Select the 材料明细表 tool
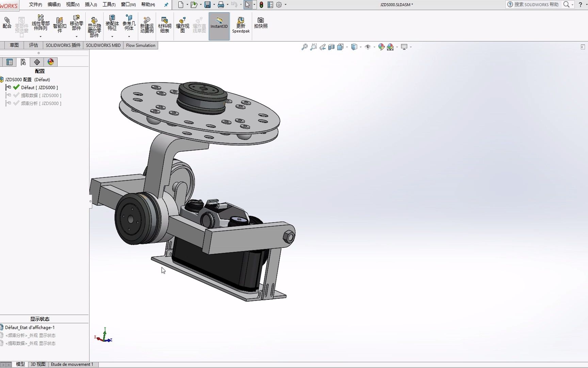588x368 pixels. tap(164, 23)
